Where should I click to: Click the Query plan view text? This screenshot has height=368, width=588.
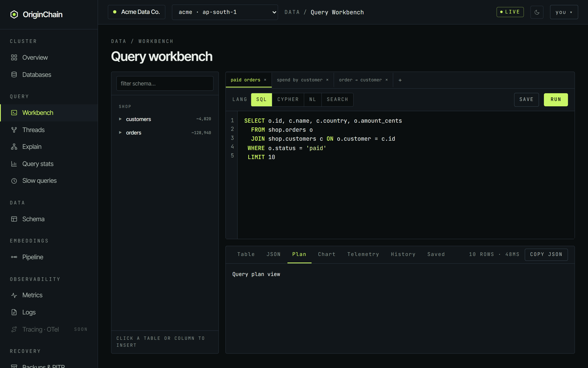pos(256,274)
